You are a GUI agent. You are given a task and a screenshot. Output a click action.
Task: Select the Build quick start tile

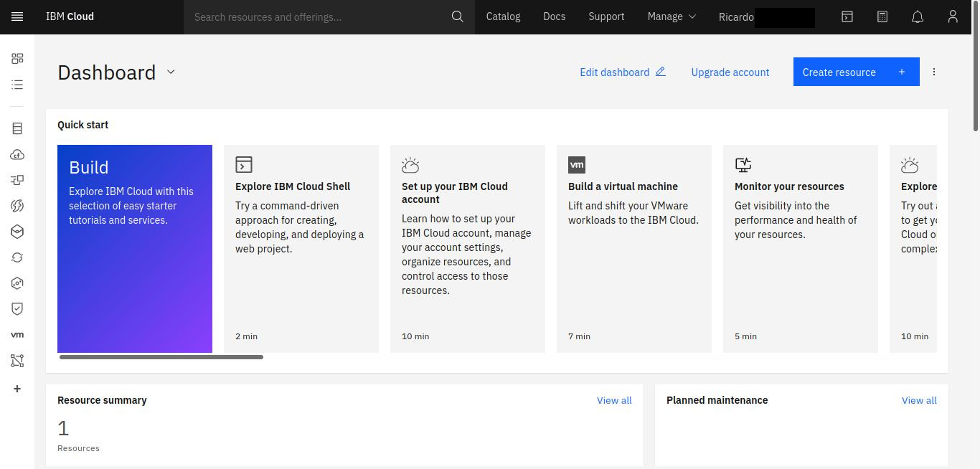tap(135, 249)
